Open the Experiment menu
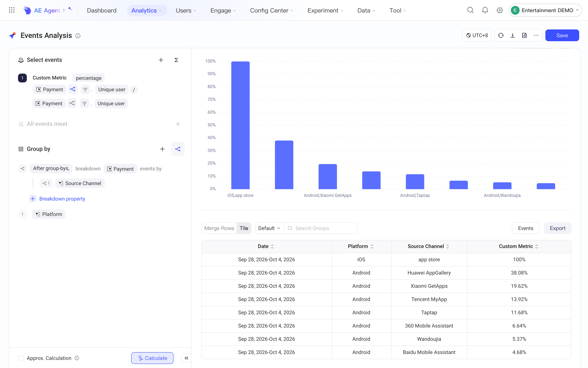This screenshot has height=368, width=588. tap(325, 10)
